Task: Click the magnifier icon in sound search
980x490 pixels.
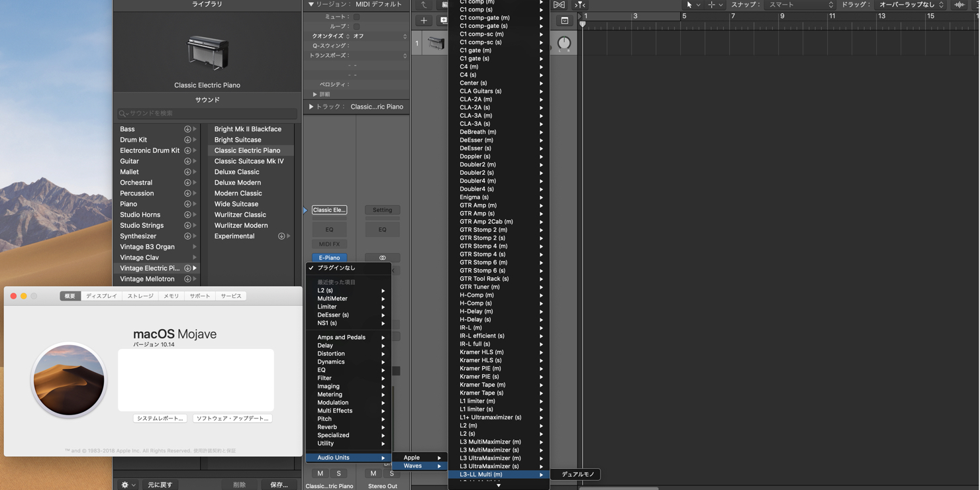Action: [x=122, y=113]
